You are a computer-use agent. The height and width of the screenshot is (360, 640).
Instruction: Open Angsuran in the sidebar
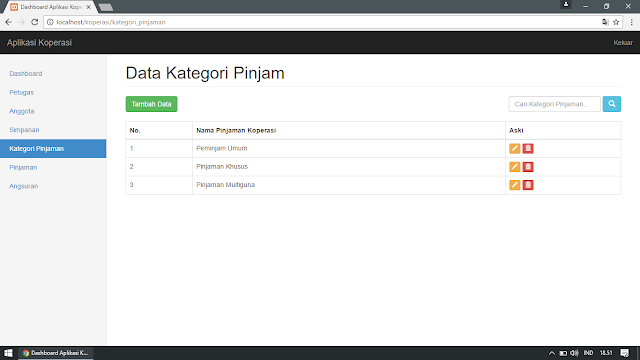(24, 186)
